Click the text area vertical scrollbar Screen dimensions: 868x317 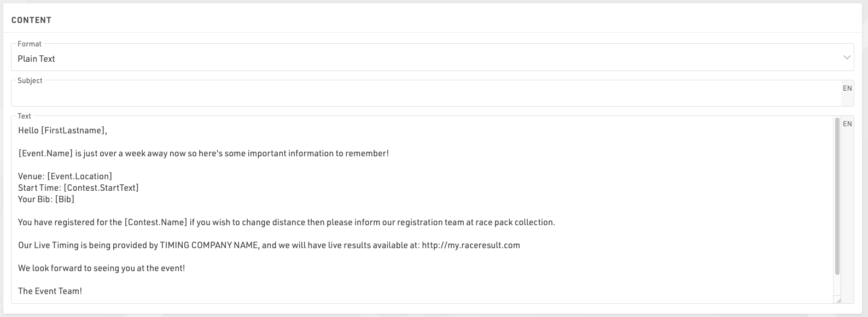837,196
